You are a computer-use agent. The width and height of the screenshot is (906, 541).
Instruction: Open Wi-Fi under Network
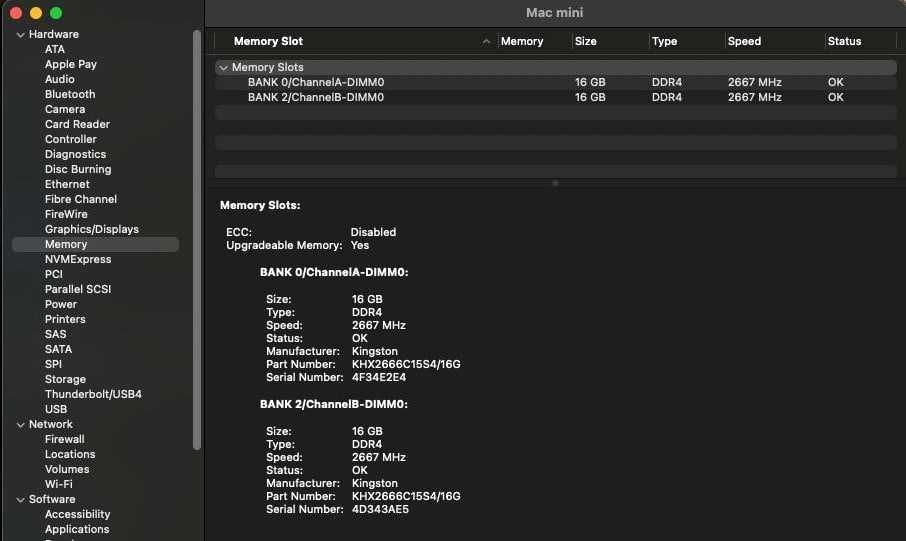coord(58,485)
